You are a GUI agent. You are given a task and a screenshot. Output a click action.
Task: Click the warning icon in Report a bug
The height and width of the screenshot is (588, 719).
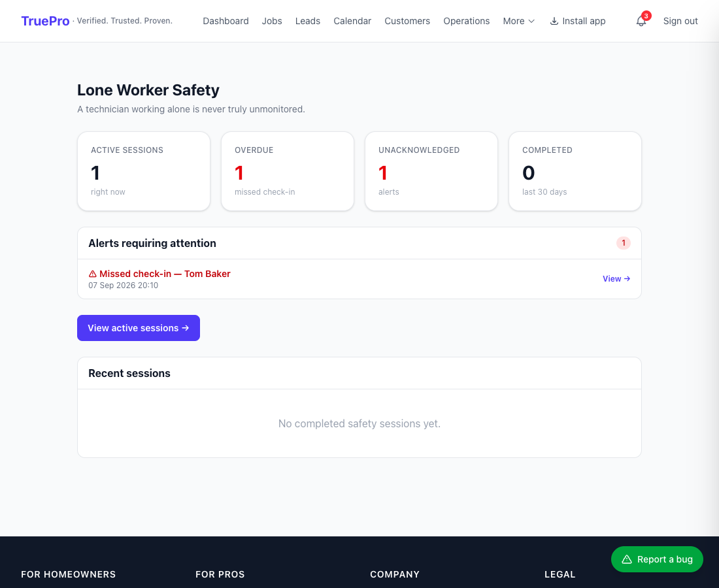click(x=627, y=559)
